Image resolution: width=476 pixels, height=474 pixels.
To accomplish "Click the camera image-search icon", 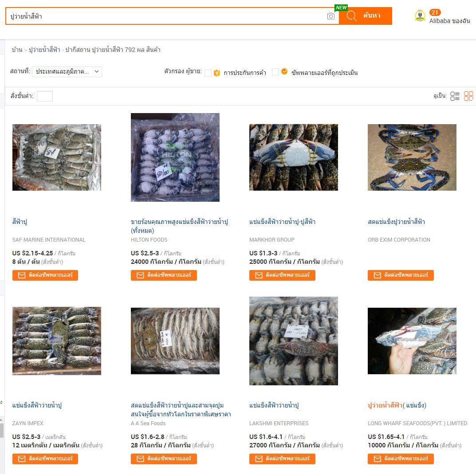I will 330,16.
